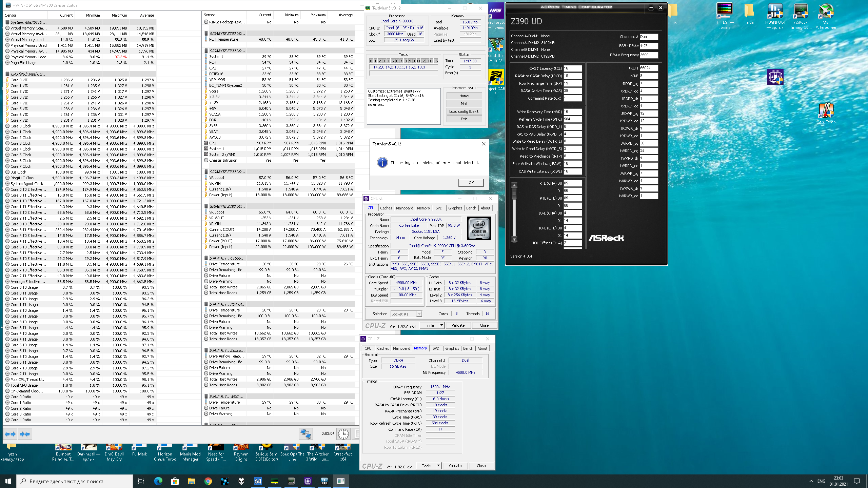Open HWiNFO network remote monitoring icon
The image size is (868, 488).
tap(305, 434)
